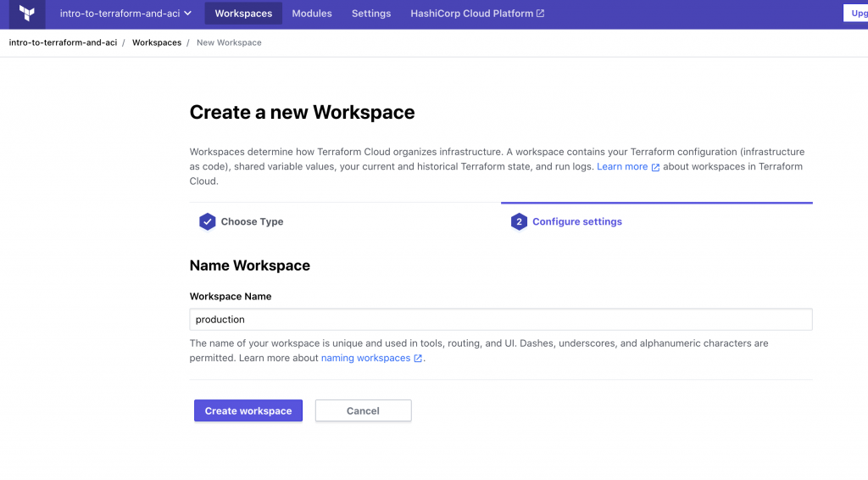868x480 pixels.
Task: Open the intro-to-terraform-and-aci organization dropdown
Action: pyautogui.click(x=125, y=14)
